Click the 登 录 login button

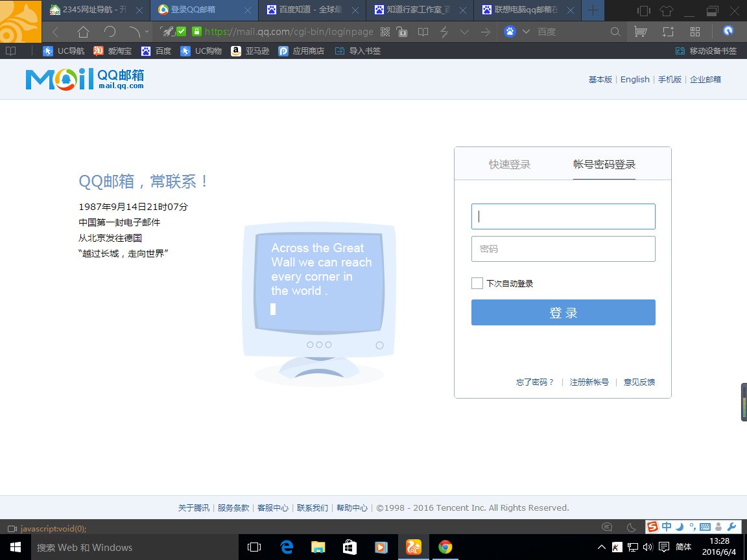tap(563, 312)
